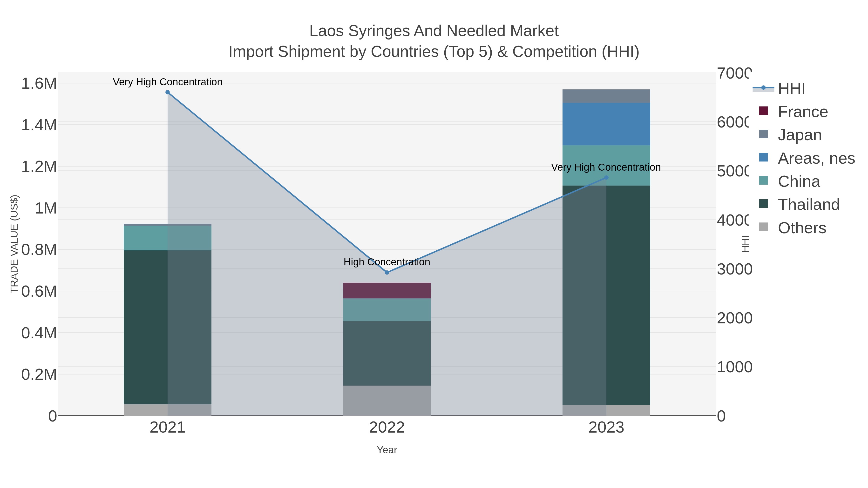
Task: Click the 0.8M tick on left axis
Action: click(39, 250)
